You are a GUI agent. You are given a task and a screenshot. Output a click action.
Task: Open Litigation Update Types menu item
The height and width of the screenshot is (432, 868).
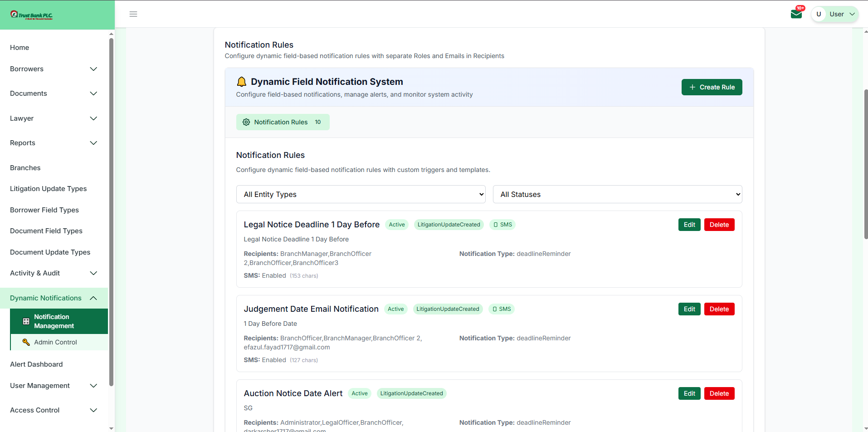(48, 189)
